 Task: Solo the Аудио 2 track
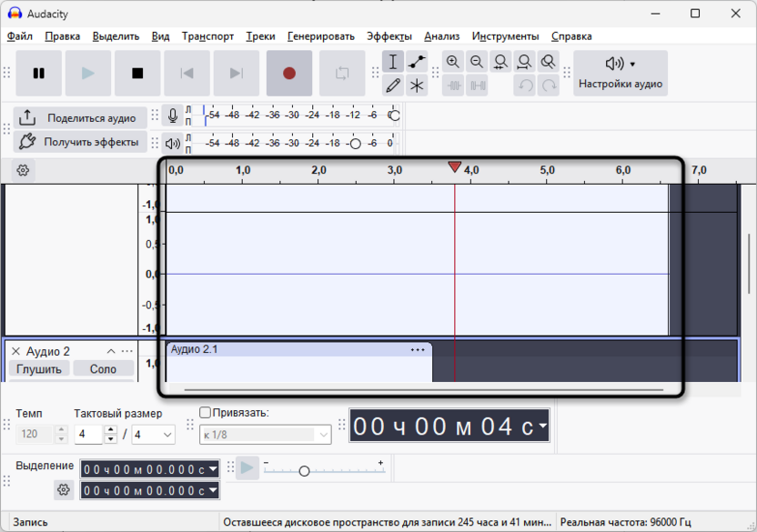[103, 369]
